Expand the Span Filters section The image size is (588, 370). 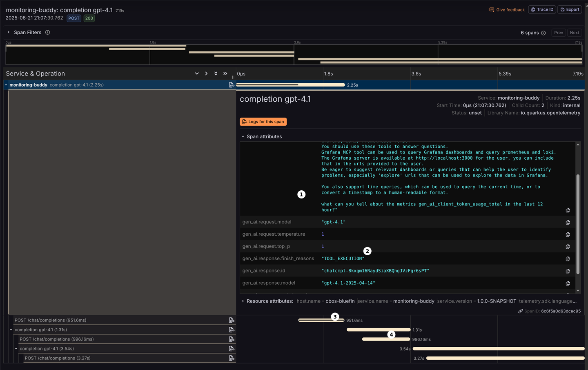pos(9,32)
